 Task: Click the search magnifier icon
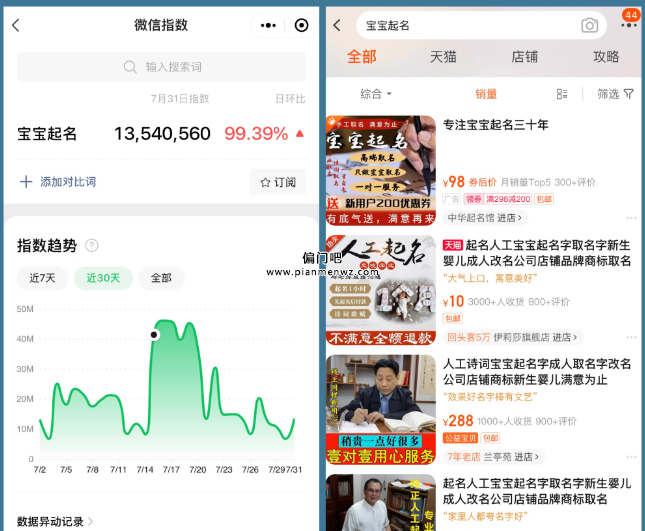click(130, 67)
